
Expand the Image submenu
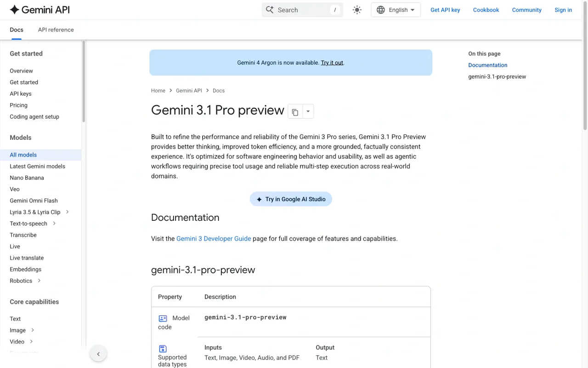click(x=33, y=330)
